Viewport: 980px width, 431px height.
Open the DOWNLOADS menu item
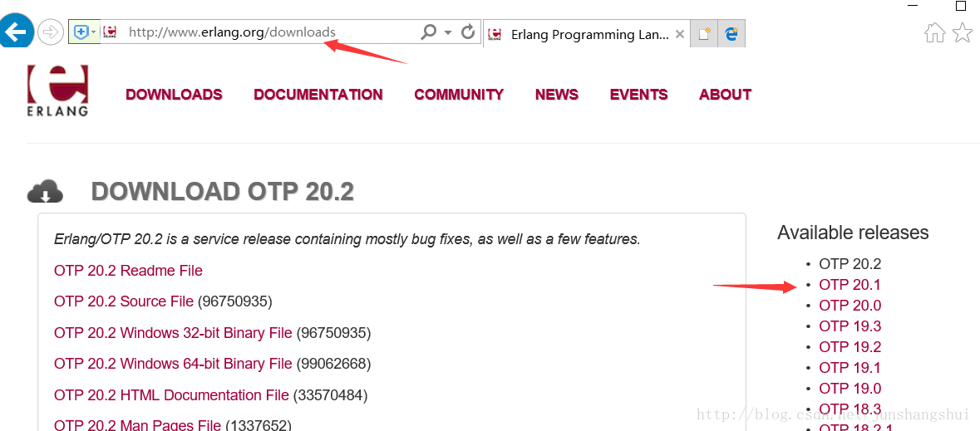point(174,95)
